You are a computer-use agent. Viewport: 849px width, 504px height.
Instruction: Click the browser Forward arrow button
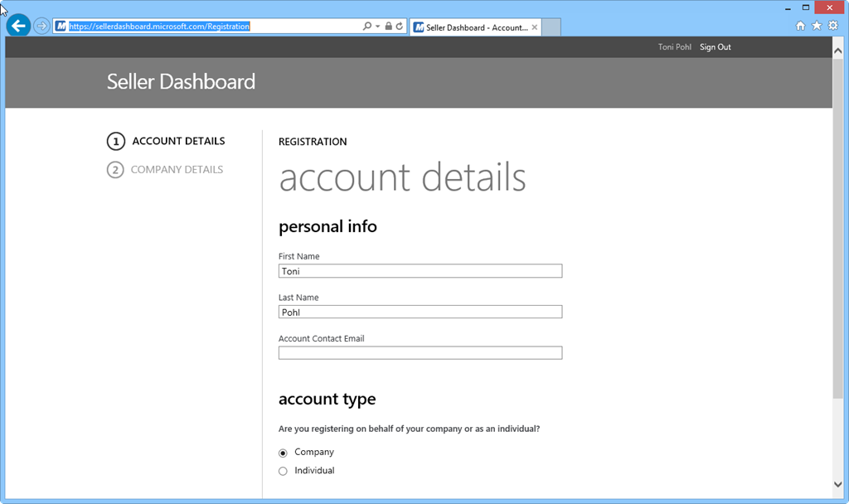41,26
